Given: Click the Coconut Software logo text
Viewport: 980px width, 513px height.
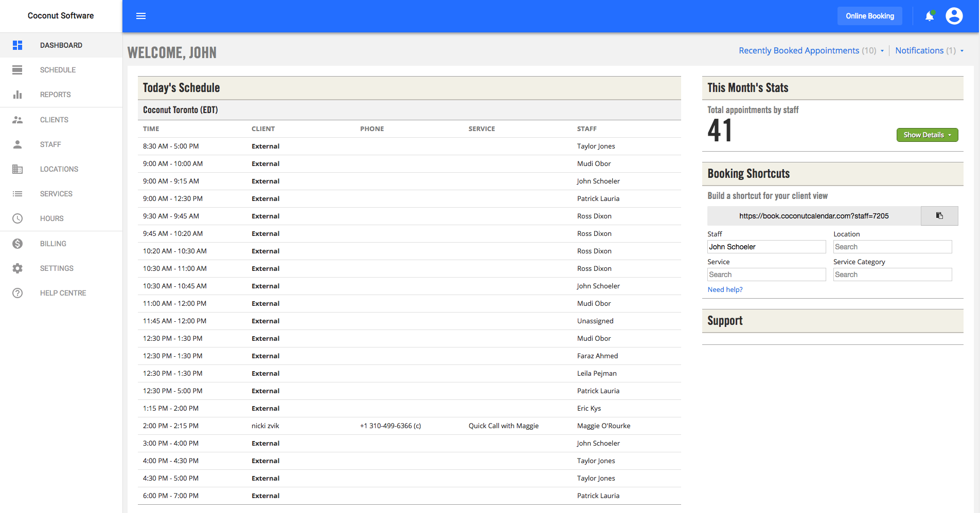Looking at the screenshot, I should [x=61, y=16].
